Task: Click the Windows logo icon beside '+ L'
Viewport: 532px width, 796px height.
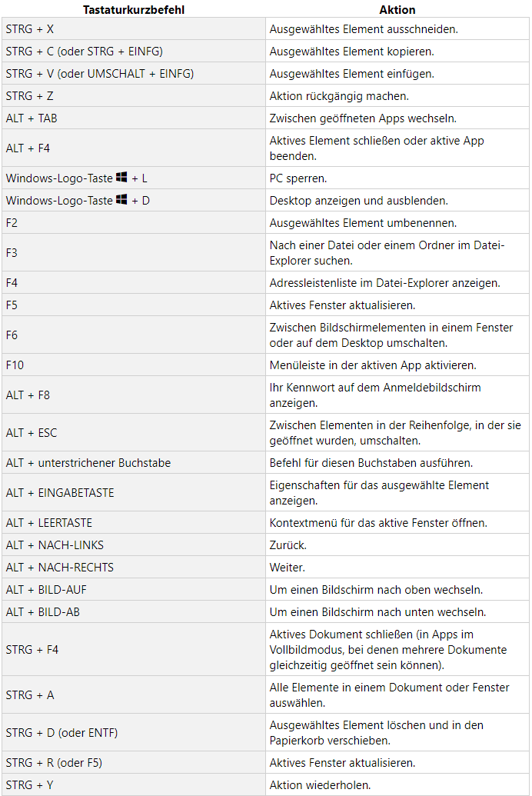Action: (121, 178)
